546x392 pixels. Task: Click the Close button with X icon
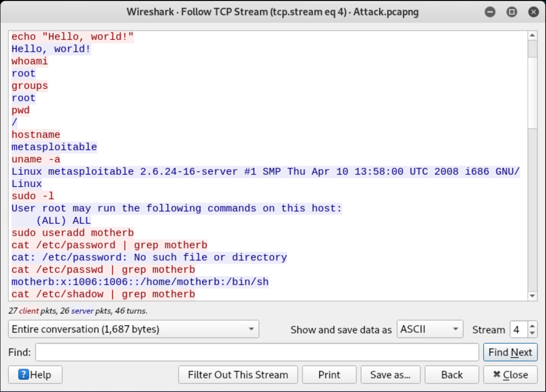click(510, 375)
